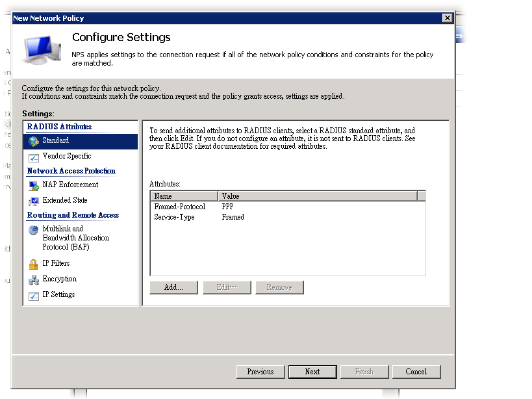This screenshot has width=532, height=399.
Task: Click the Multilink and BAP icon
Action: click(34, 230)
